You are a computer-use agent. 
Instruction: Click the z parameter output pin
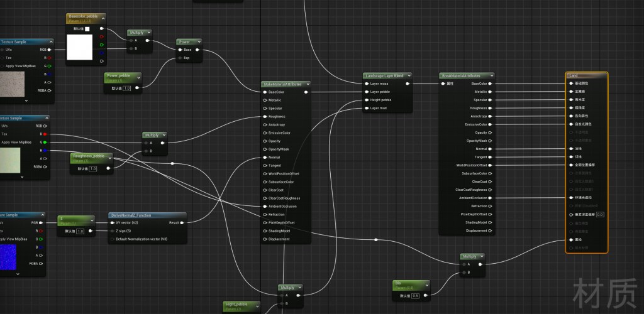(91, 231)
